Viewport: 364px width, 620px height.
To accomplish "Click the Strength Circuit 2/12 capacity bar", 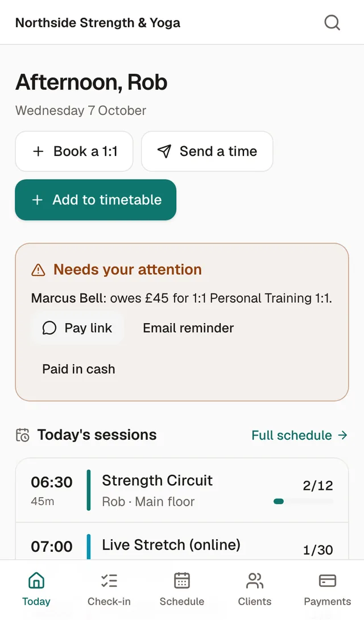I will [x=303, y=501].
